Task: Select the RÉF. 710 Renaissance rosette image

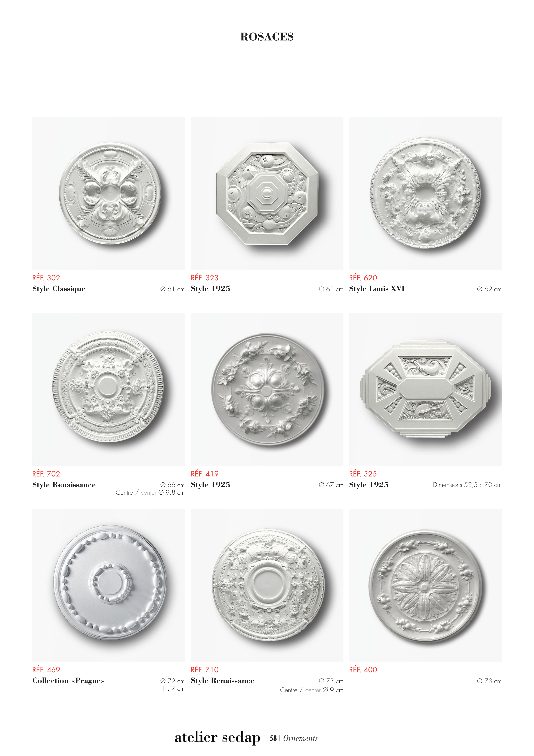Action: 267,585
